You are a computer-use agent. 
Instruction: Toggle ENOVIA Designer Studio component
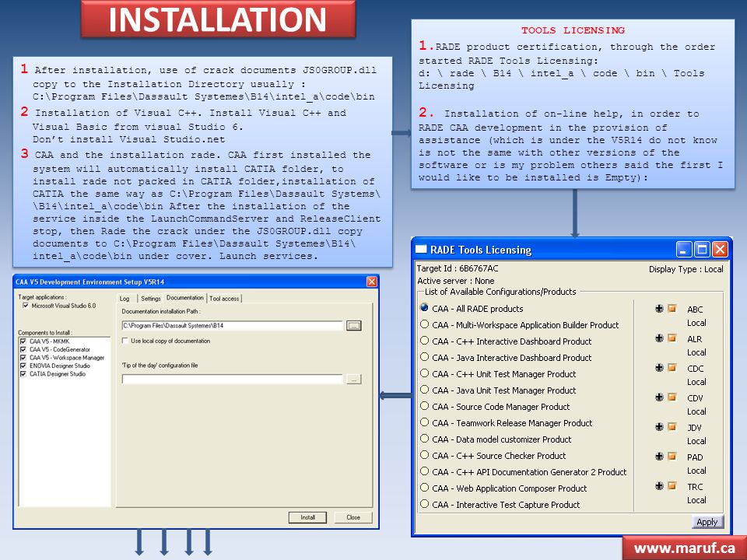[x=23, y=366]
